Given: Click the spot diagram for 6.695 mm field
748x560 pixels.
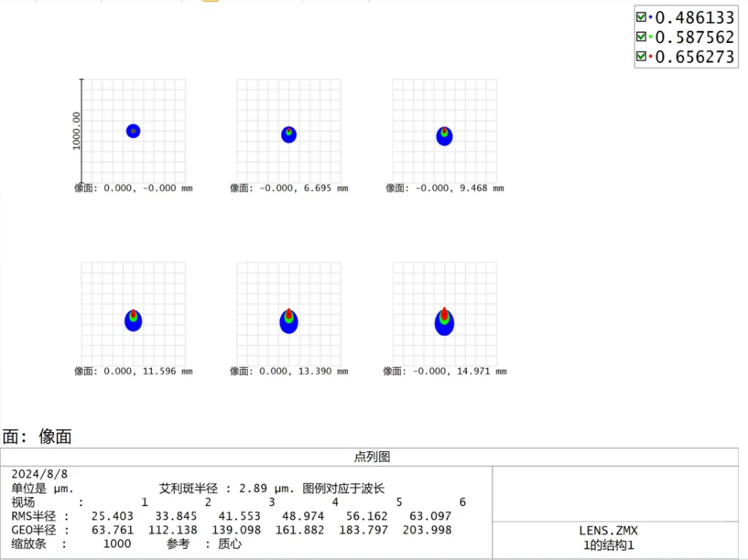Looking at the screenshot, I should coord(289,134).
